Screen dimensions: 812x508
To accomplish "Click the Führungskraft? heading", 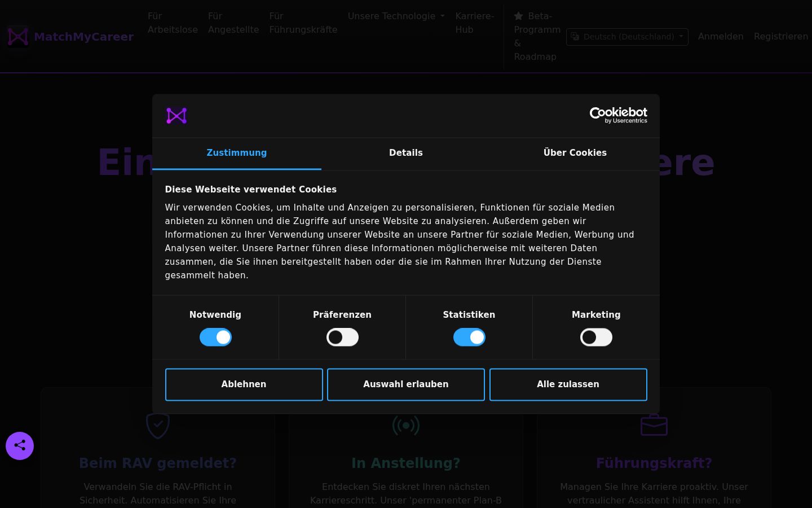I will pos(654,463).
